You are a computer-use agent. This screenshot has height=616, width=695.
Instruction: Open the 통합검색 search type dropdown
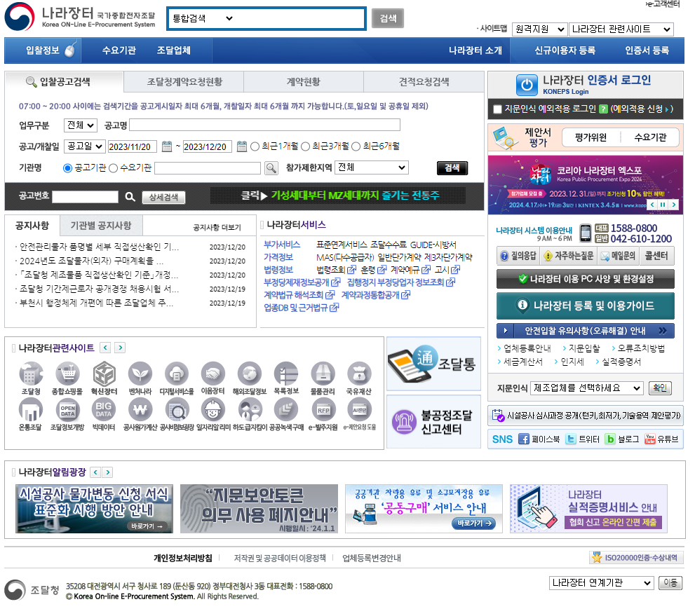pyautogui.click(x=203, y=19)
